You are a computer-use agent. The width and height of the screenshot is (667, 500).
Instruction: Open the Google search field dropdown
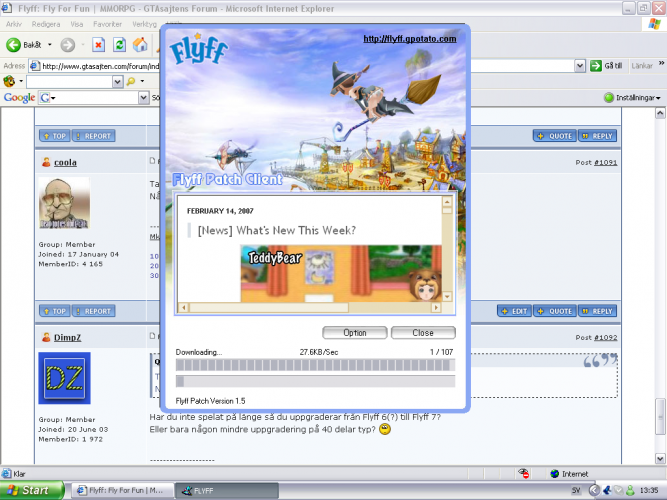[144, 97]
